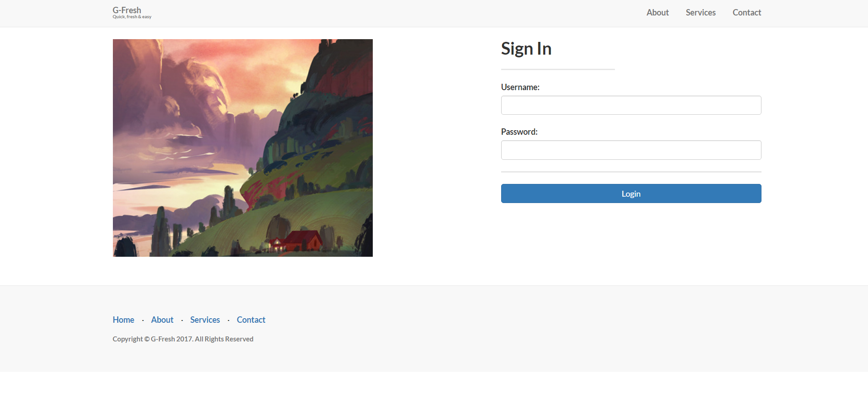Click the divider line under Sign In

point(558,69)
